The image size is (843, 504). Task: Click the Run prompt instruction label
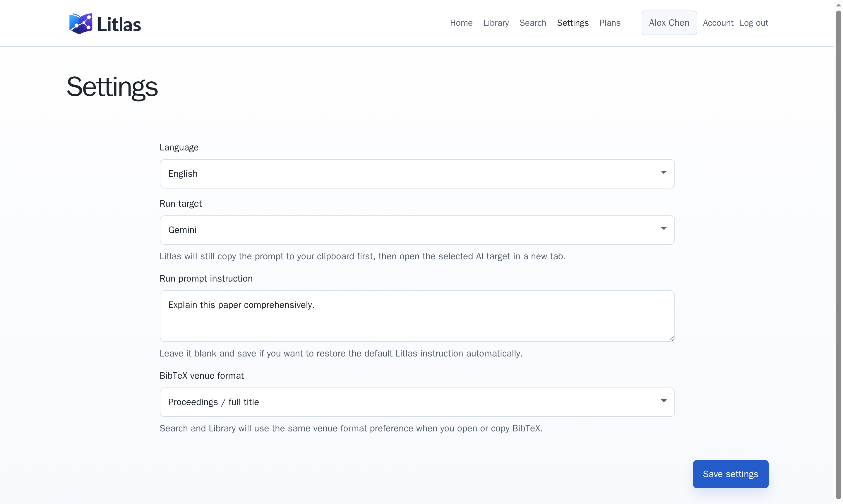pyautogui.click(x=206, y=279)
